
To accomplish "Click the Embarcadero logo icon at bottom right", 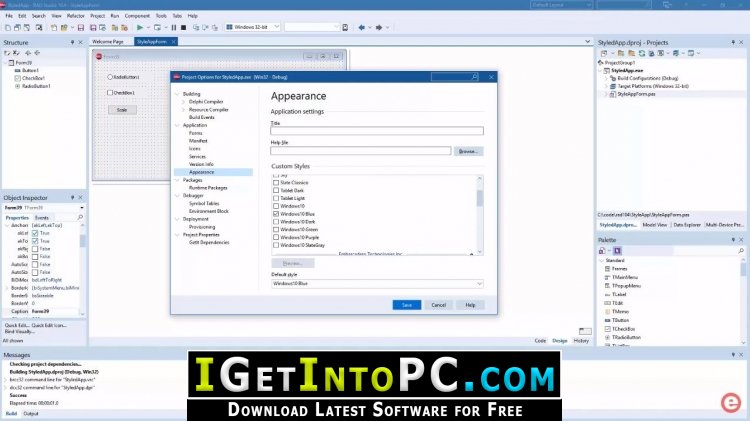I will (731, 402).
